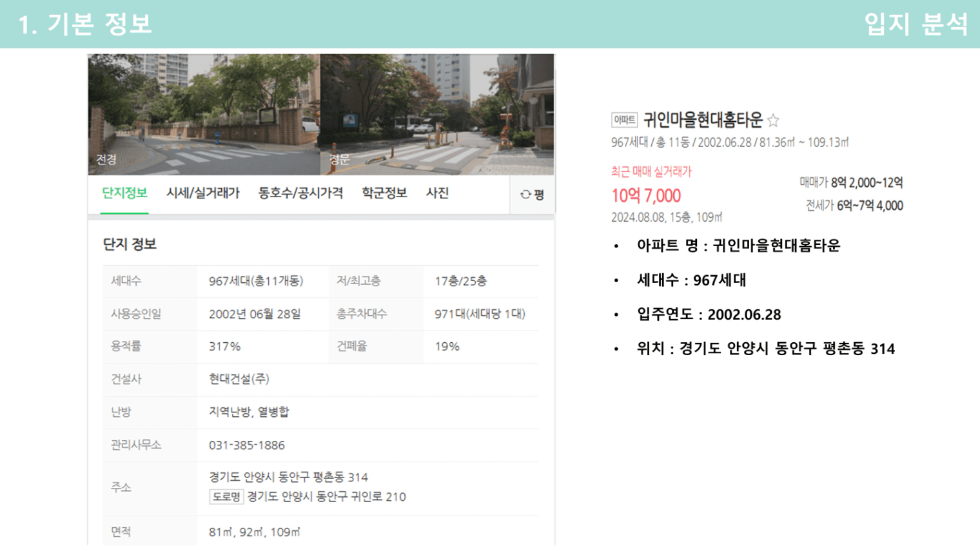Click the 건폐율 value 19%

[x=447, y=347]
